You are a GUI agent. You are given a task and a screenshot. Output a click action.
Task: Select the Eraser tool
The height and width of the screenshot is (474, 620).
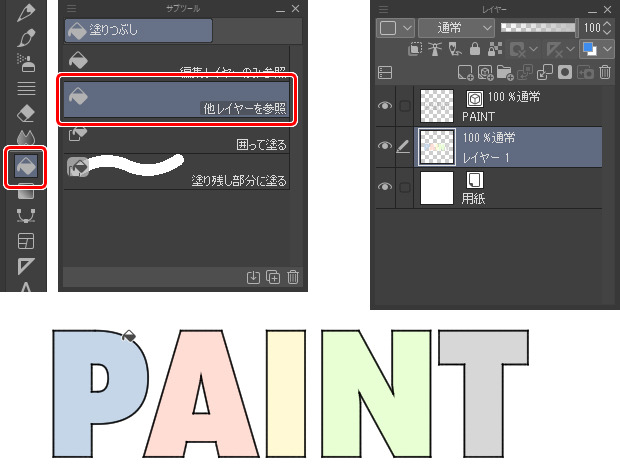(x=26, y=114)
